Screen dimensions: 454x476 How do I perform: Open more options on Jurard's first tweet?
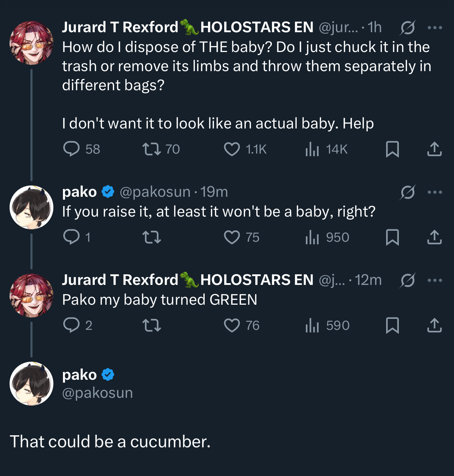(435, 28)
